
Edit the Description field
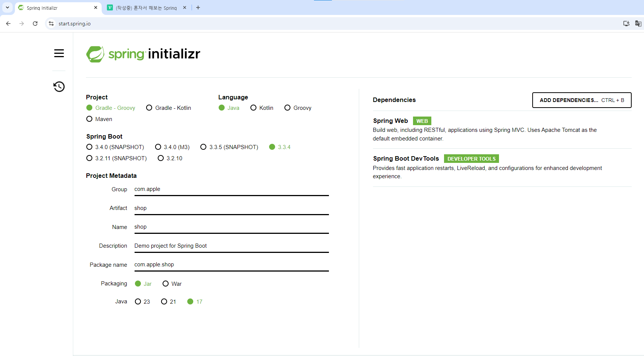click(x=232, y=246)
